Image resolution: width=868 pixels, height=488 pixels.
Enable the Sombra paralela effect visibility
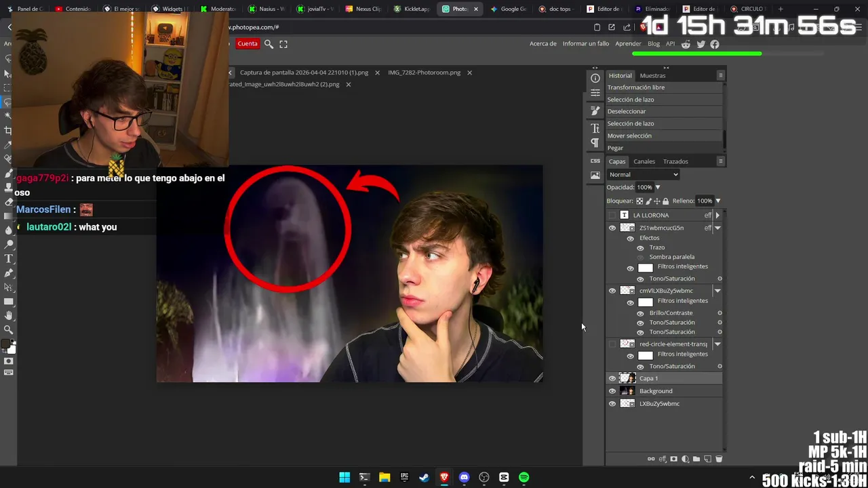pyautogui.click(x=640, y=257)
